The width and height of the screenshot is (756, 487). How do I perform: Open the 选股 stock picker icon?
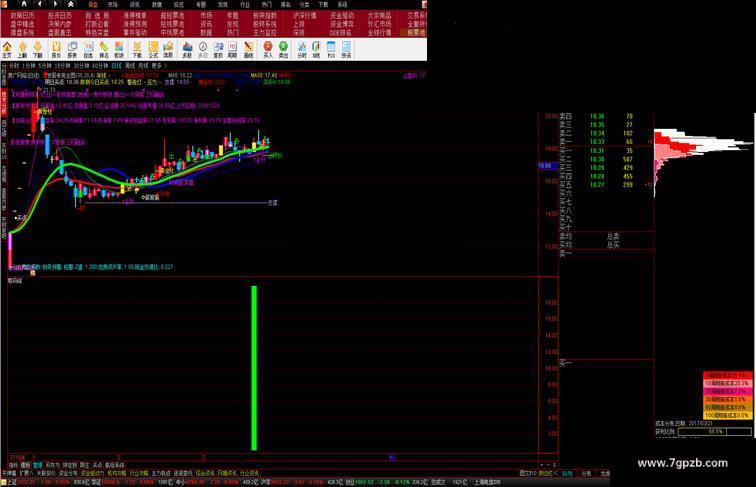click(x=168, y=50)
